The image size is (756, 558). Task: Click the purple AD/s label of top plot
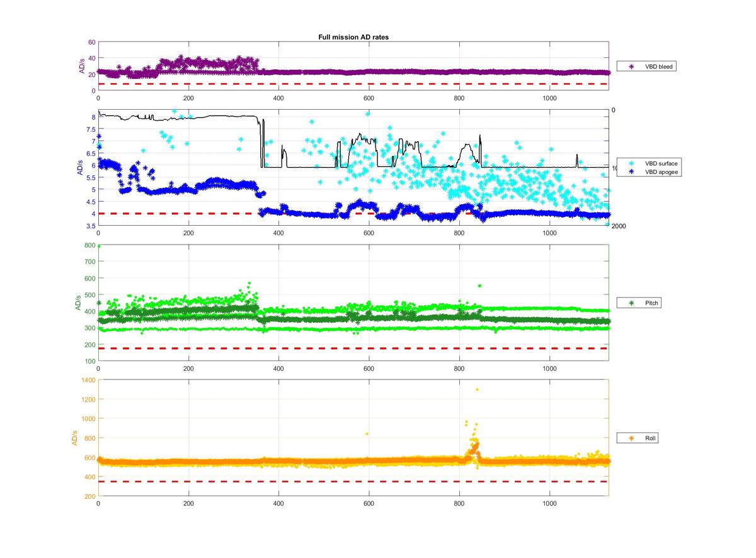click(x=82, y=66)
